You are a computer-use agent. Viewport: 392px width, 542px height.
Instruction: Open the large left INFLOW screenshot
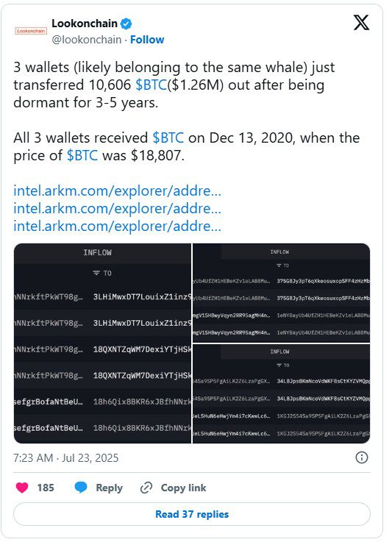102,343
